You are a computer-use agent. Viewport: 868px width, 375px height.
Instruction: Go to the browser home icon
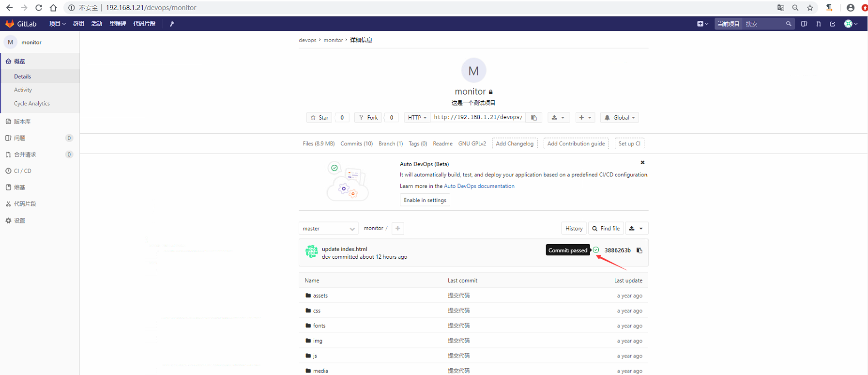53,8
